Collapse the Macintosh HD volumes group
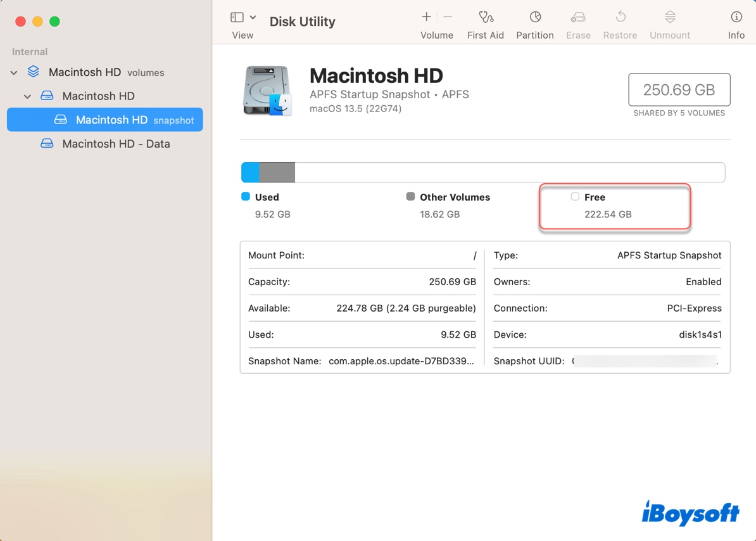Viewport: 756px width, 541px height. coord(13,72)
